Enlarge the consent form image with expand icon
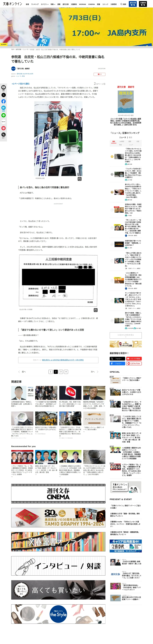153x644 pixels. click(x=95, y=310)
